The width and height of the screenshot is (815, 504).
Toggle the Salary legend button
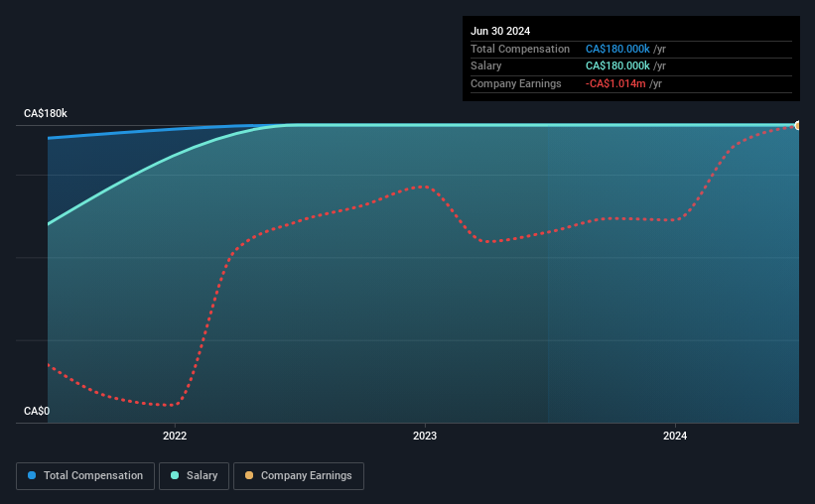click(x=194, y=476)
